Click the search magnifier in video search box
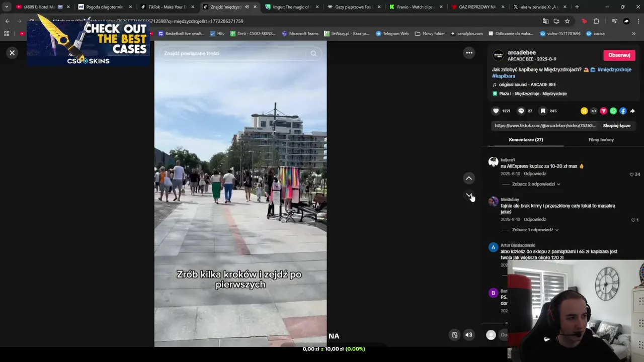The height and width of the screenshot is (362, 644). 313,53
